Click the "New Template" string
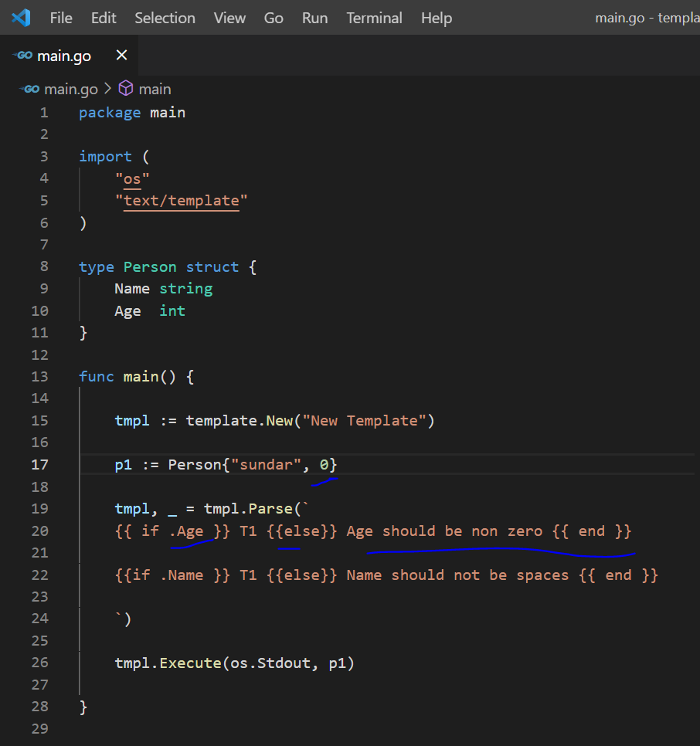 tap(365, 421)
